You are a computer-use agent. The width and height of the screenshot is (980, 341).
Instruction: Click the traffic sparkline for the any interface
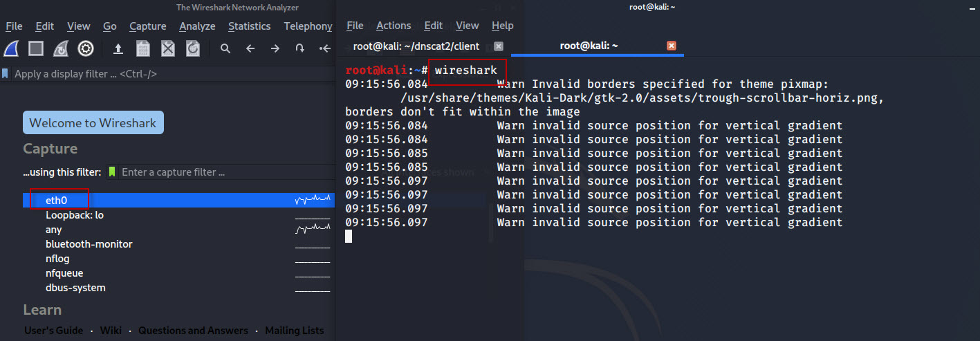tap(313, 228)
